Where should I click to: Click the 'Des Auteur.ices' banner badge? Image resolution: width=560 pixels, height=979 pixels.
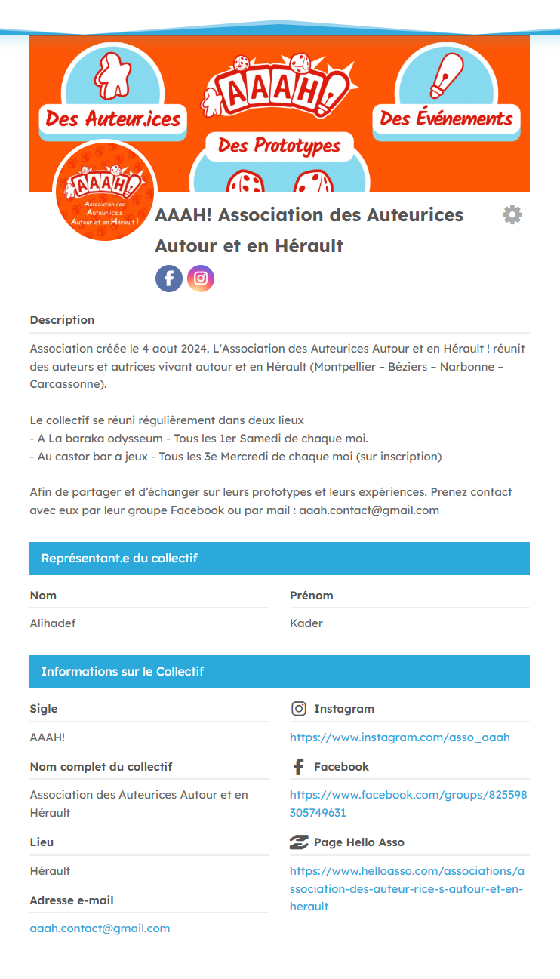pyautogui.click(x=112, y=119)
